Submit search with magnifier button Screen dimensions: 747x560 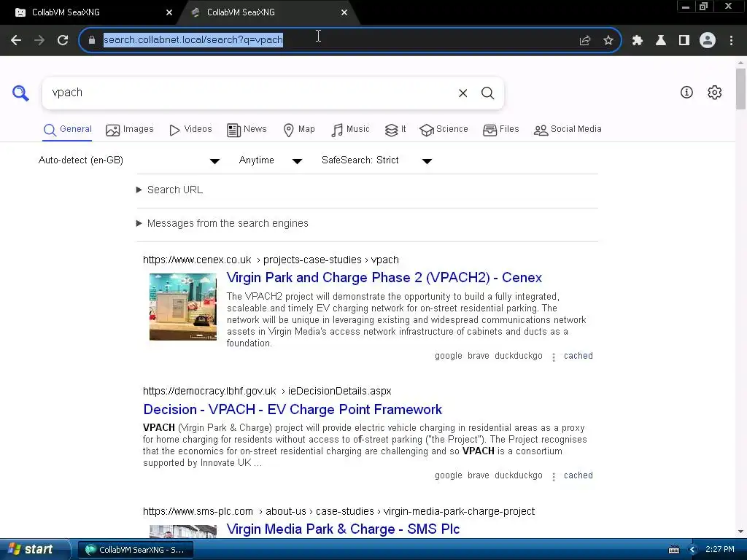point(487,93)
